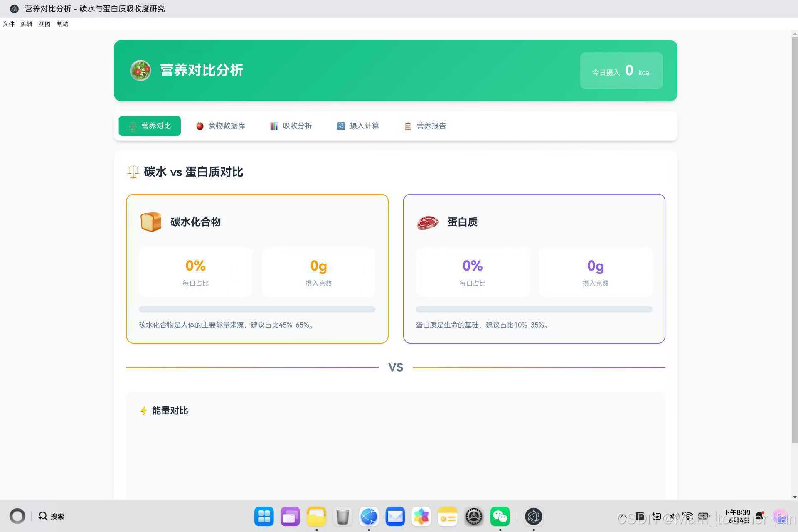
Task: Click the scales icon beside 碳水 vs 蛋白质对比
Action: pyautogui.click(x=133, y=172)
